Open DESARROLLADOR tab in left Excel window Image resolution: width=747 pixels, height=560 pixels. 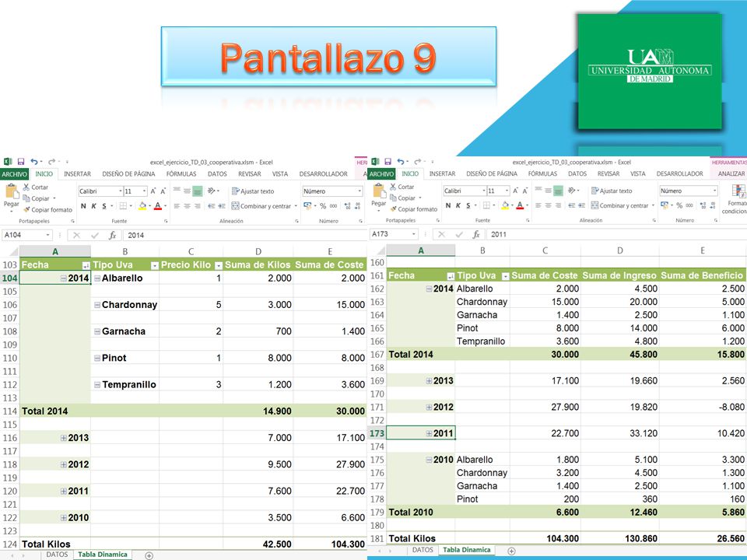(323, 173)
